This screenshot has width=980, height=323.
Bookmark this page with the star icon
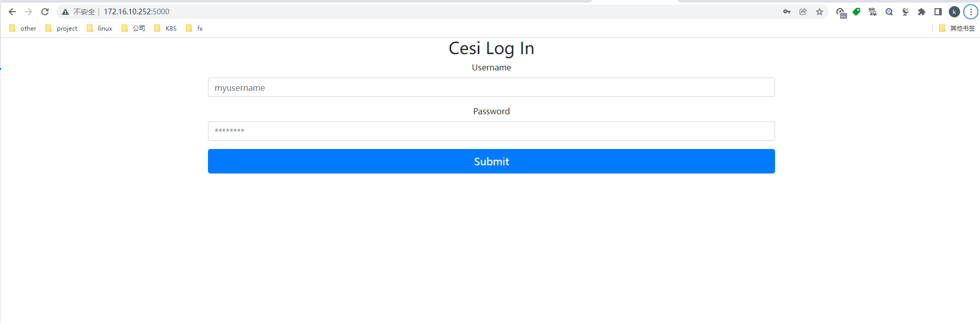point(820,12)
